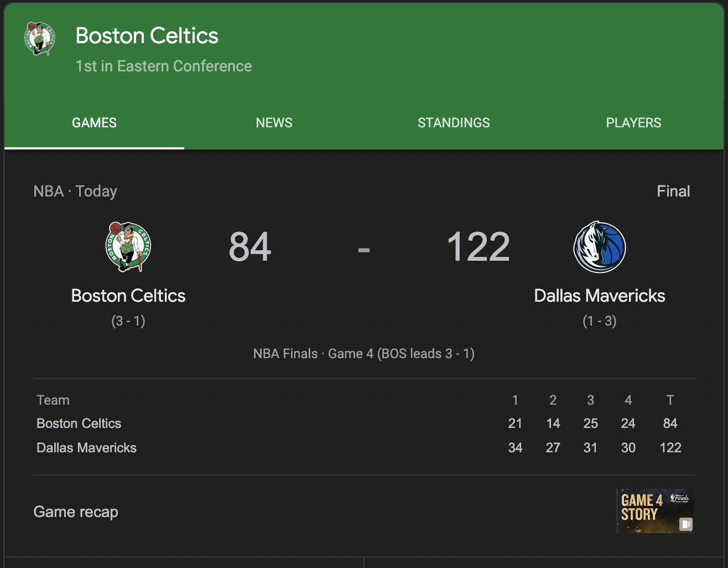Click the NBA Finals Game 4 series text
The width and height of the screenshot is (728, 568).
364,354
